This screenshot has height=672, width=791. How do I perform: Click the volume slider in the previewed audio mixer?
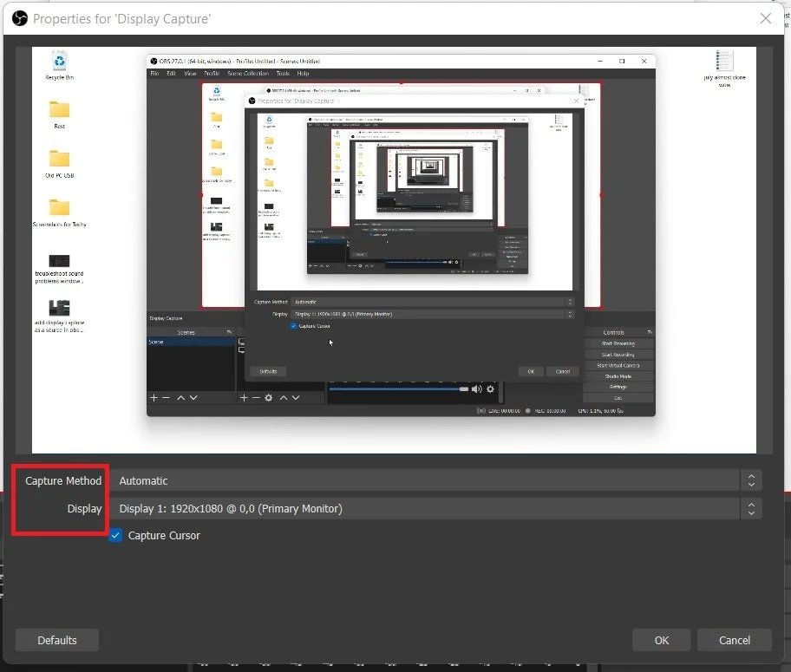point(398,389)
